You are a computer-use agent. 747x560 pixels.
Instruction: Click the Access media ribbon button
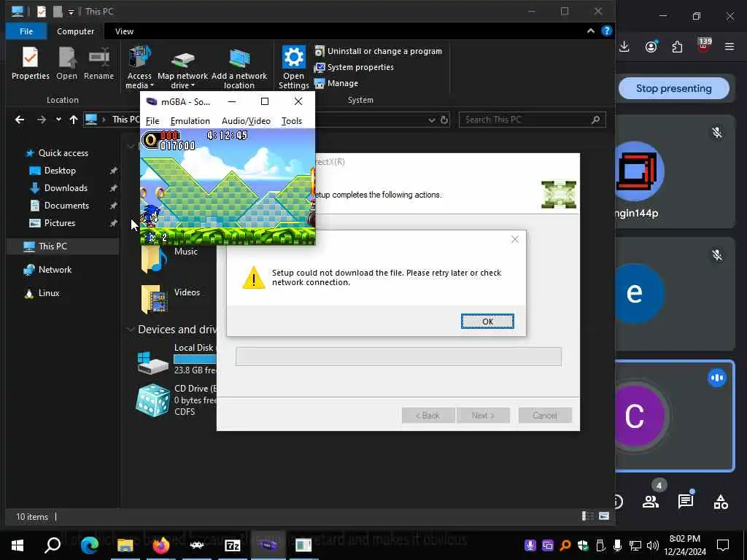coord(139,67)
